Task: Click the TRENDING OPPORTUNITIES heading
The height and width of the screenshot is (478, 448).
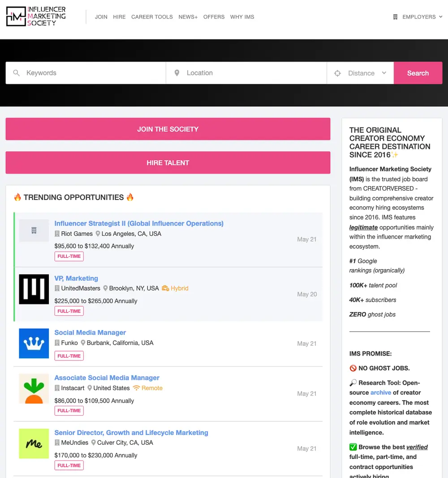Action: click(x=74, y=197)
